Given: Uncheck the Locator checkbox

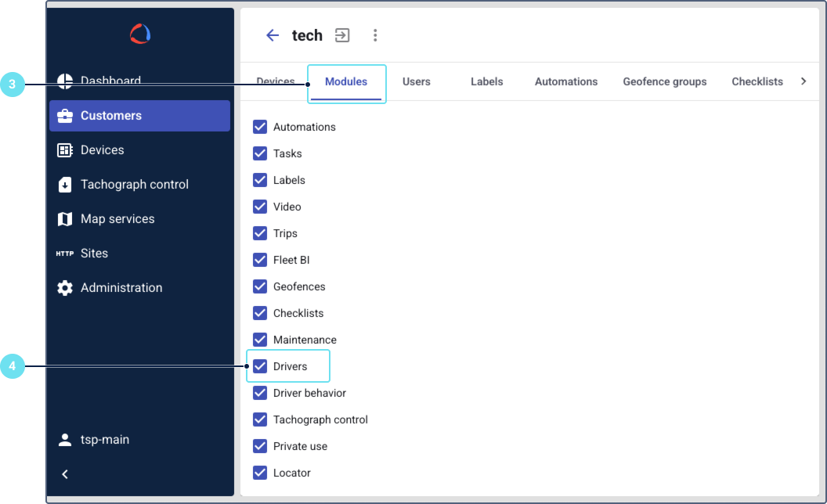Looking at the screenshot, I should click(x=260, y=473).
